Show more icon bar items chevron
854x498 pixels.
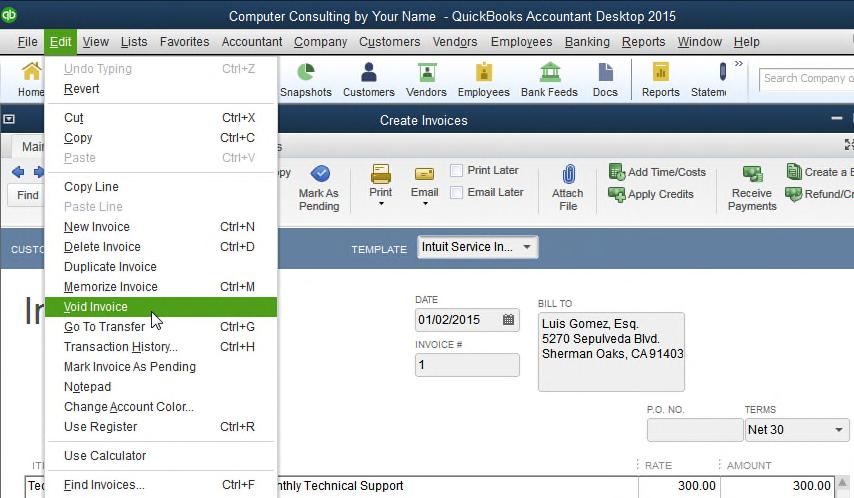point(739,64)
